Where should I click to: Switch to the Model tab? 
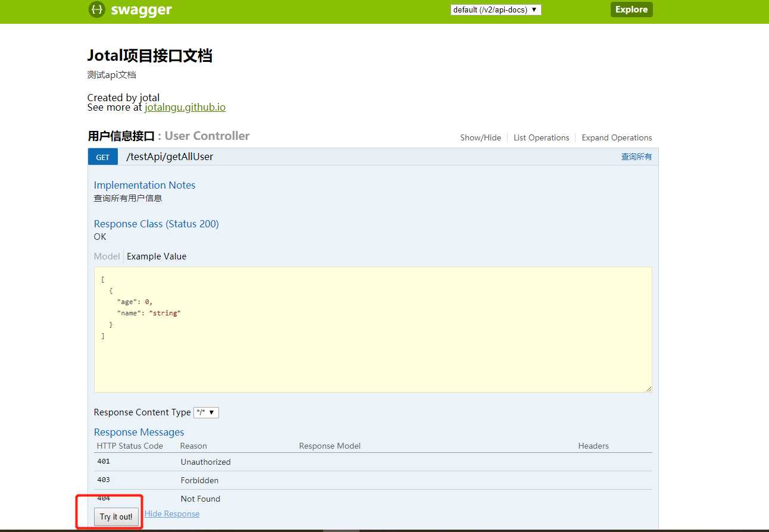[107, 256]
